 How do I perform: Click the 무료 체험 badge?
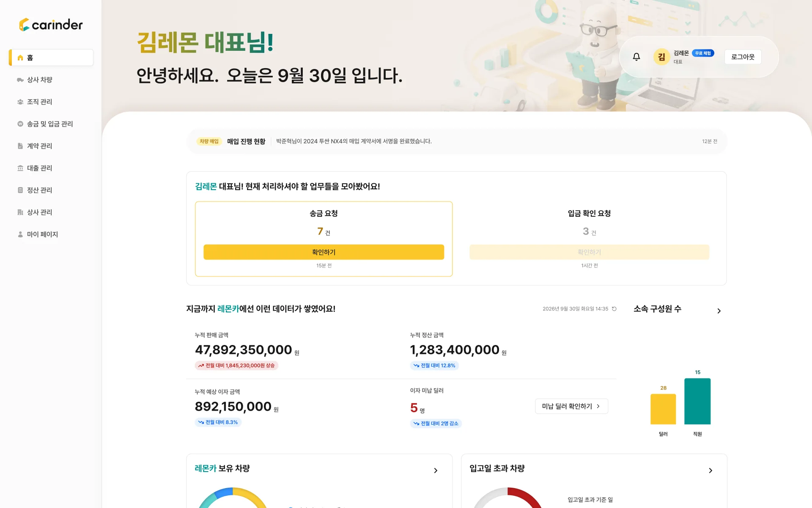pos(703,53)
